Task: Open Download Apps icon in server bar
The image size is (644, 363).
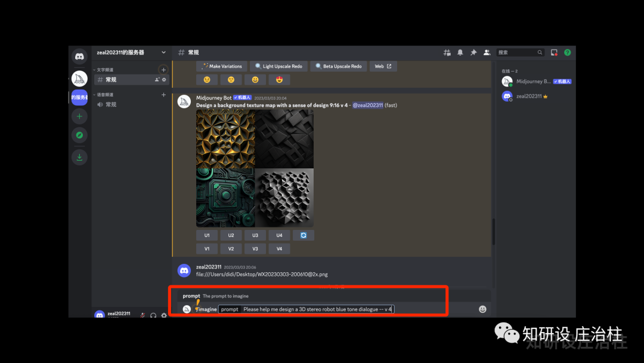Action: 79,157
